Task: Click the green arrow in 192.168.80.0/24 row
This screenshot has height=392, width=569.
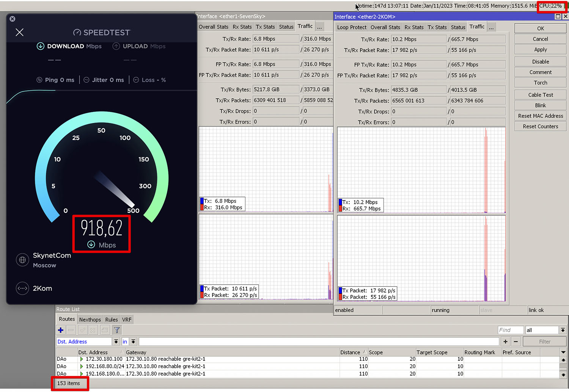Action: point(82,367)
